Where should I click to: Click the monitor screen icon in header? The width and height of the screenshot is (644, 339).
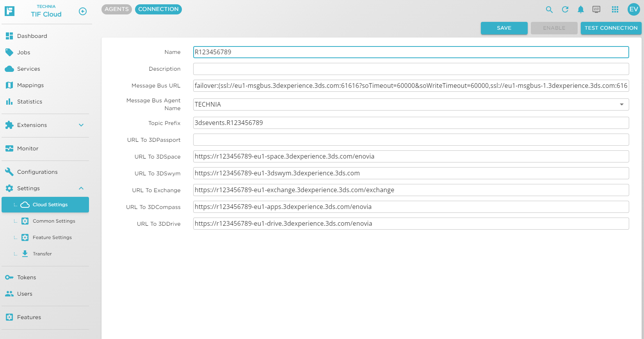coord(596,10)
